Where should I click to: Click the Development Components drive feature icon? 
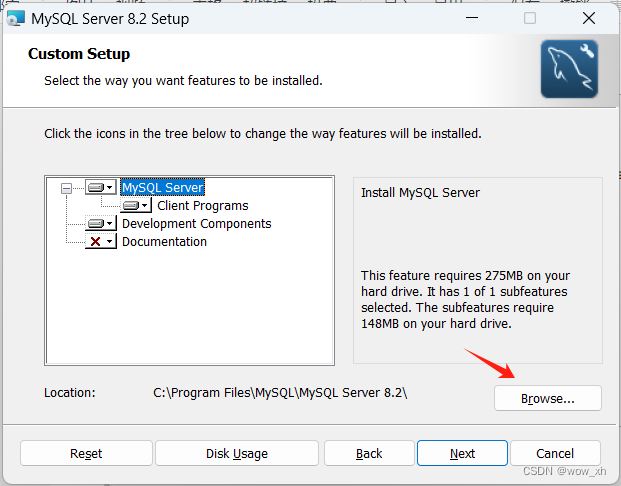96,223
